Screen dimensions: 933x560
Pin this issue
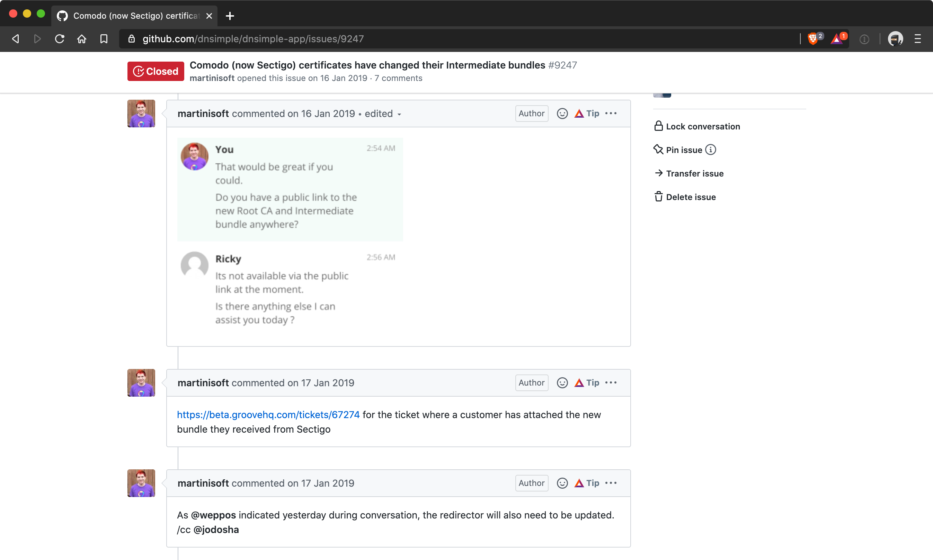coord(678,150)
